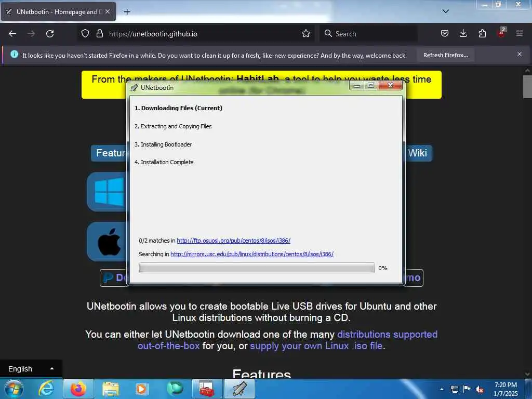The height and width of the screenshot is (399, 532).
Task: Close the UNetbootin browser tab
Action: 107,11
